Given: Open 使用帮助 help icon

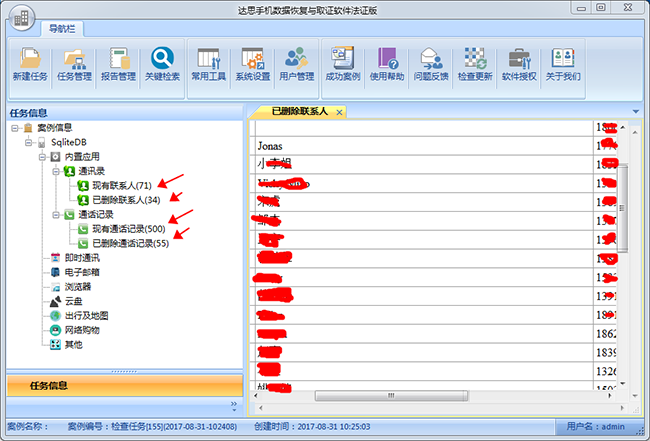Looking at the screenshot, I should coord(387,64).
